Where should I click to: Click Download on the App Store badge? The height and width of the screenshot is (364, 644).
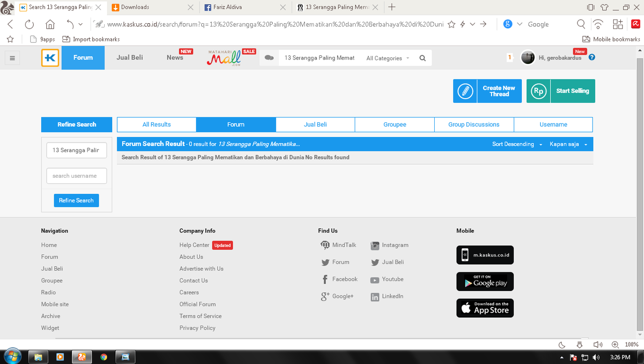(485, 308)
